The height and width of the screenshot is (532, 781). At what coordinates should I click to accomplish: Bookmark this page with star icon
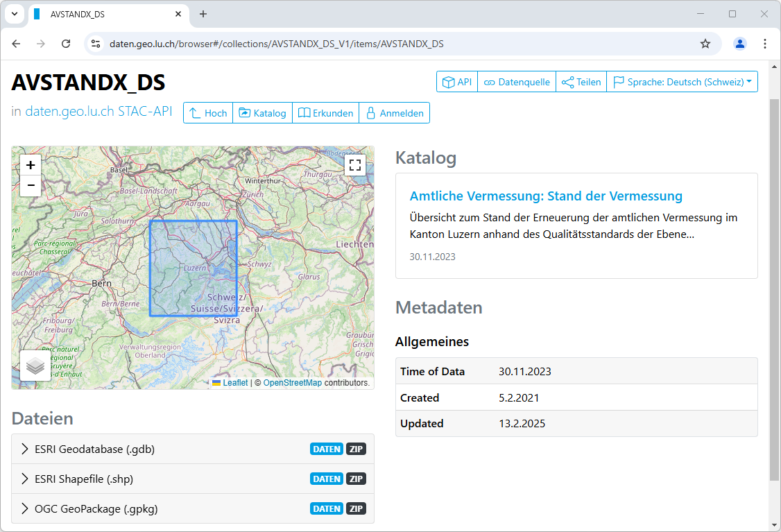[x=705, y=44]
